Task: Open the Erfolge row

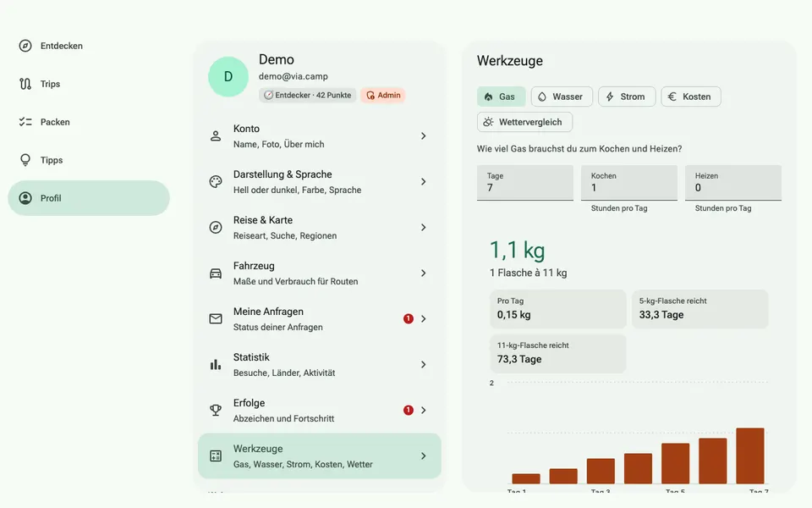Action: [x=320, y=410]
